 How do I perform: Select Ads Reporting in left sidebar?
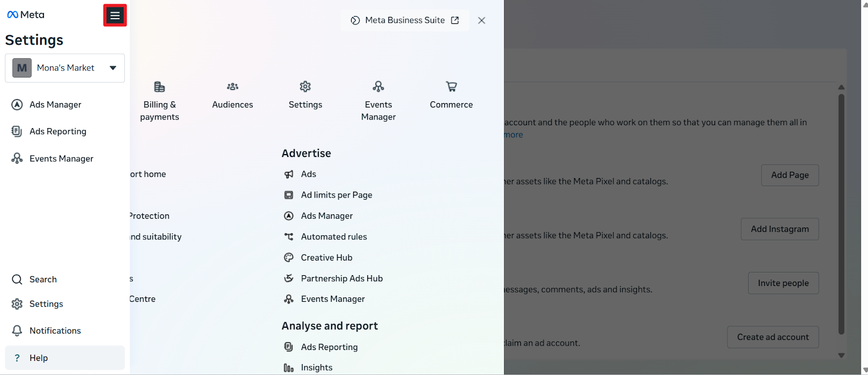point(58,131)
